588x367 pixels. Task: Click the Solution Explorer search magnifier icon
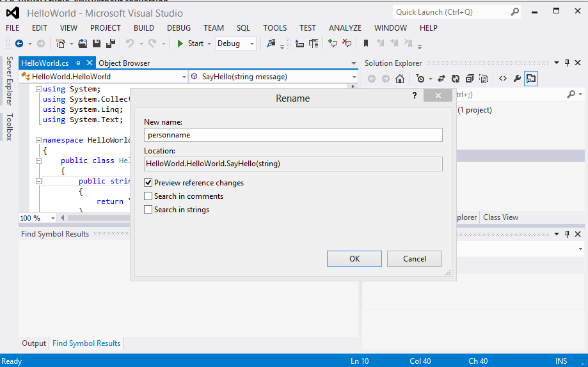click(x=571, y=95)
